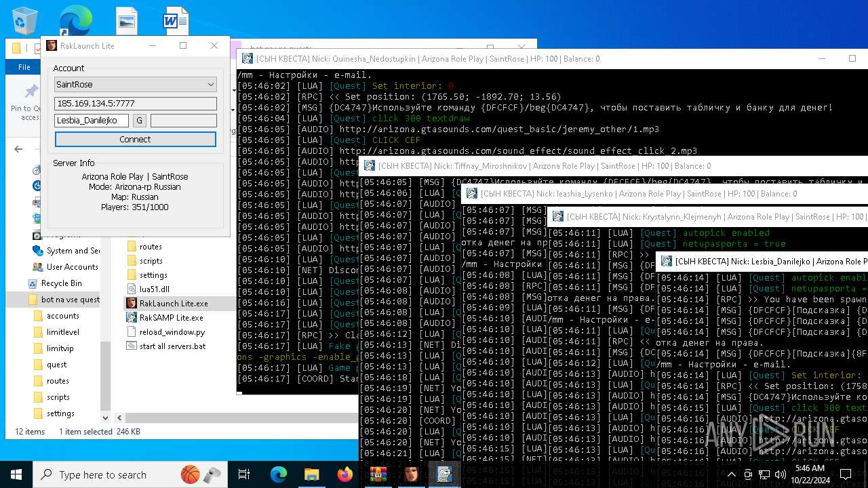The height and width of the screenshot is (488, 868).
Task: Open routes folder in navigation tree
Action: [52, 381]
